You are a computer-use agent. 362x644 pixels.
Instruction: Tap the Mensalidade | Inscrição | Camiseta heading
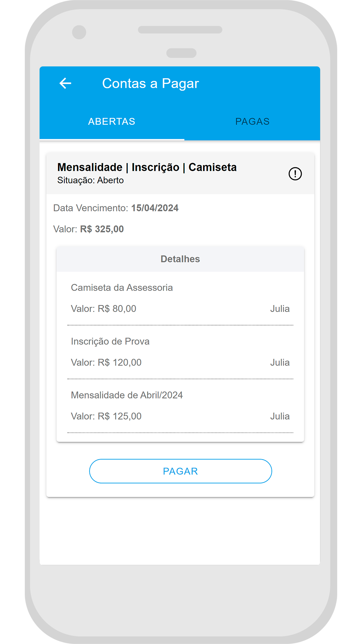coord(147,167)
